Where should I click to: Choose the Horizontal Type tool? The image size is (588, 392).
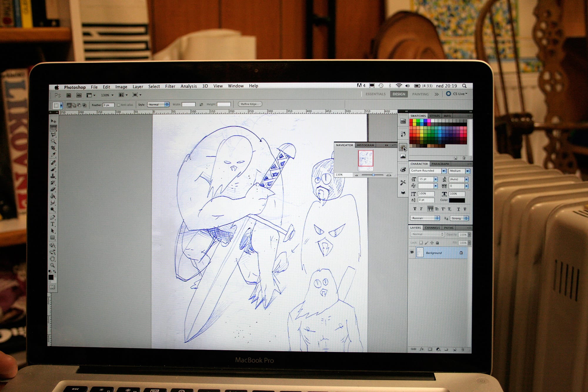click(x=53, y=224)
